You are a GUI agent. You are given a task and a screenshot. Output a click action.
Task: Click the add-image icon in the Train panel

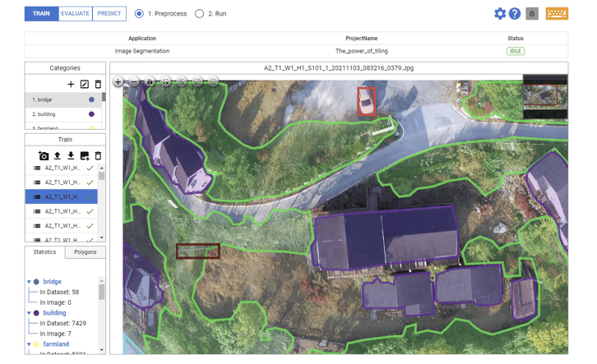click(x=85, y=155)
